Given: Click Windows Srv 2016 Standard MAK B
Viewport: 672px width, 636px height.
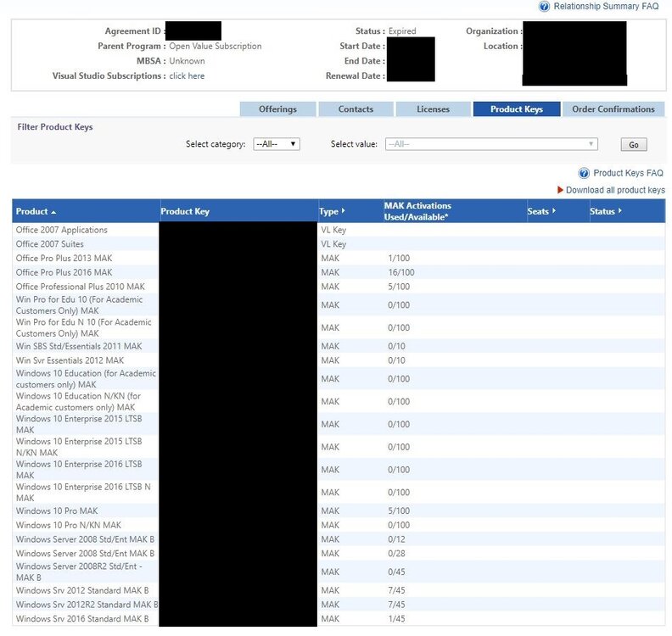Looking at the screenshot, I should point(82,618).
